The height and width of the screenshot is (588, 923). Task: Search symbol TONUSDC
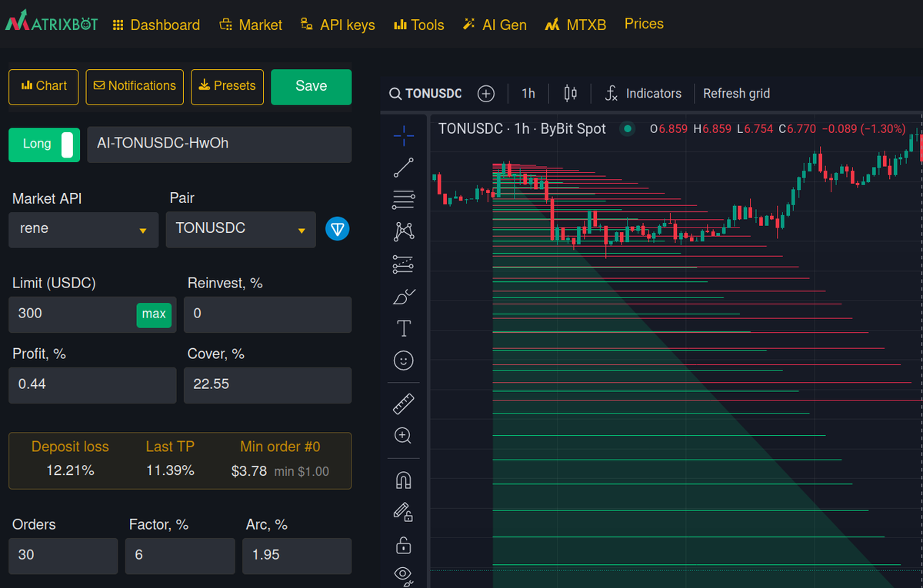point(426,94)
